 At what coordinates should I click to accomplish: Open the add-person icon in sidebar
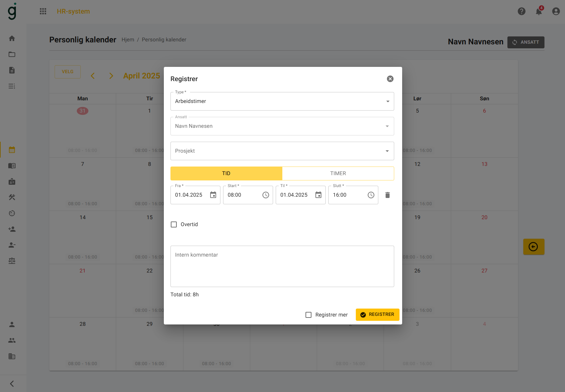pyautogui.click(x=12, y=229)
